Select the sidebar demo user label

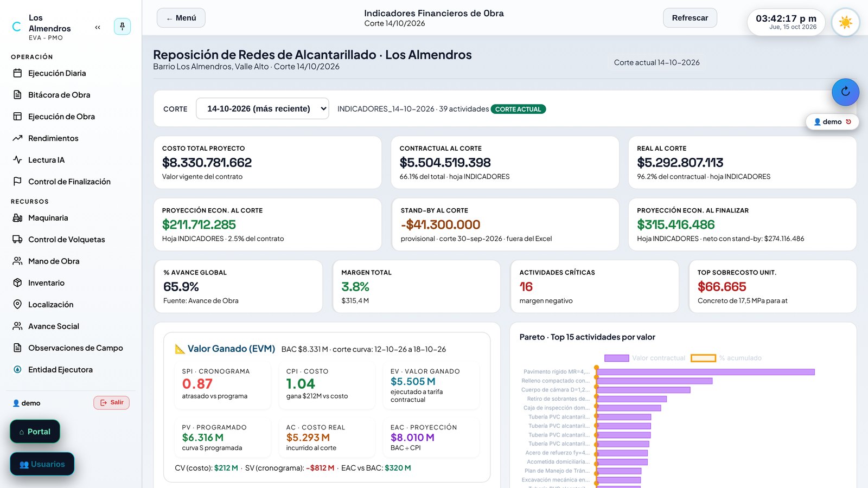27,403
